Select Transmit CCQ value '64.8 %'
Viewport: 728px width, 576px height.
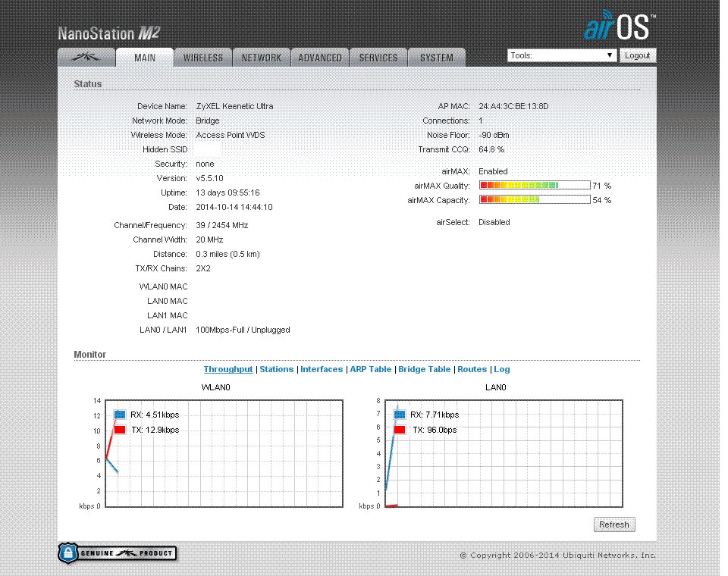click(491, 149)
